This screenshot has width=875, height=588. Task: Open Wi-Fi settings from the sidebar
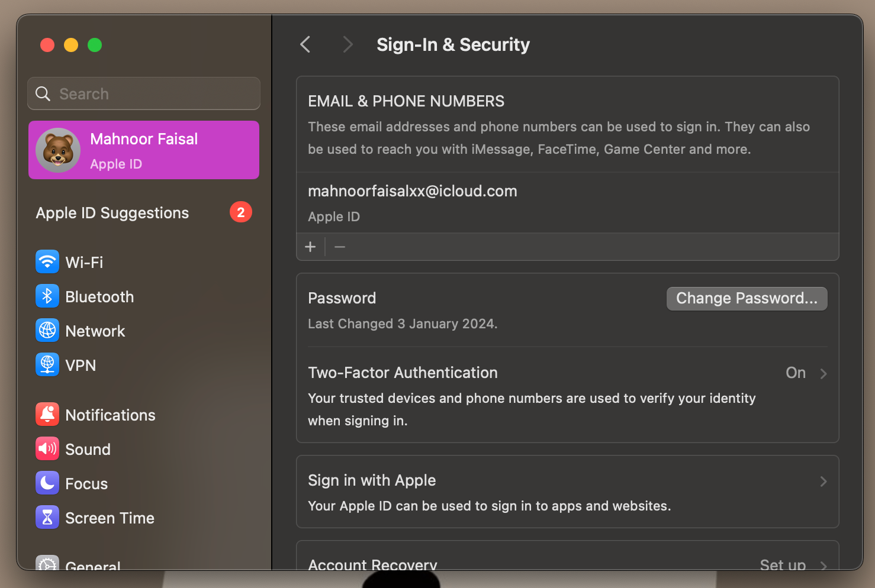pos(47,261)
